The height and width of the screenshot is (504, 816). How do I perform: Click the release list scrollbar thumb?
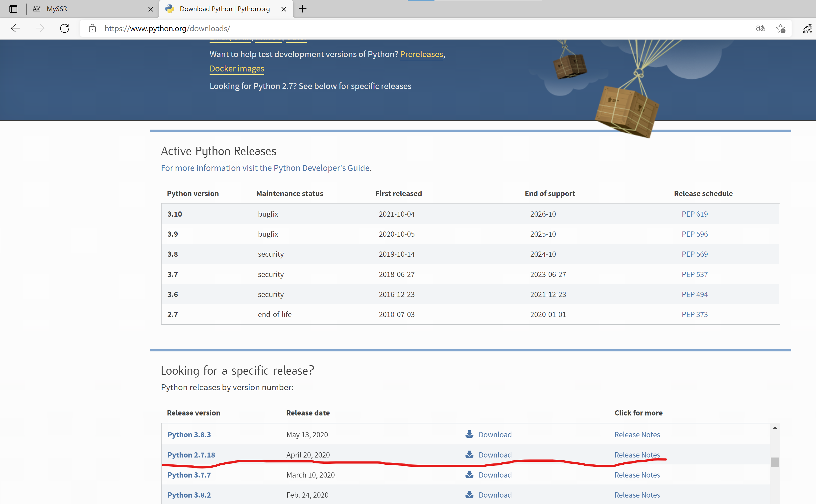[775, 462]
